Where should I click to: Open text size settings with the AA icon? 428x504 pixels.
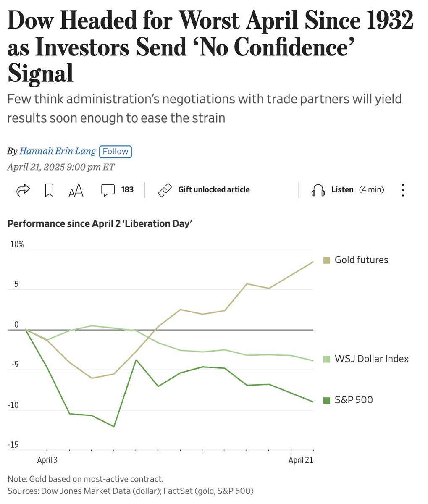(76, 191)
